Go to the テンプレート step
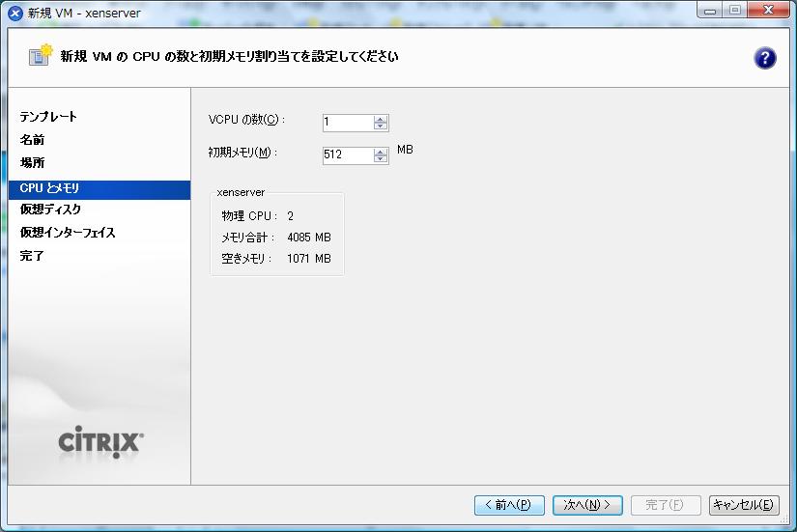797x532 pixels. click(48, 117)
